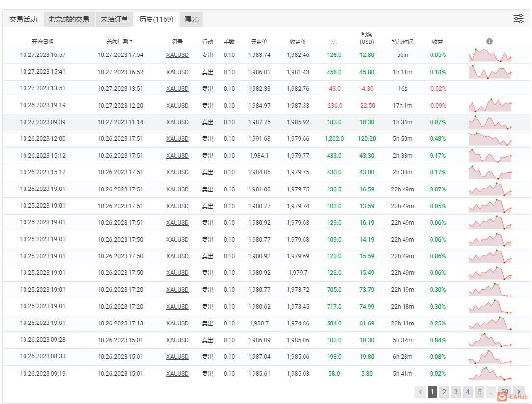Viewport: 532px width, 404px height.
Task: Open XAUUSD link opened 10.26.2023 09:19
Action: click(177, 374)
